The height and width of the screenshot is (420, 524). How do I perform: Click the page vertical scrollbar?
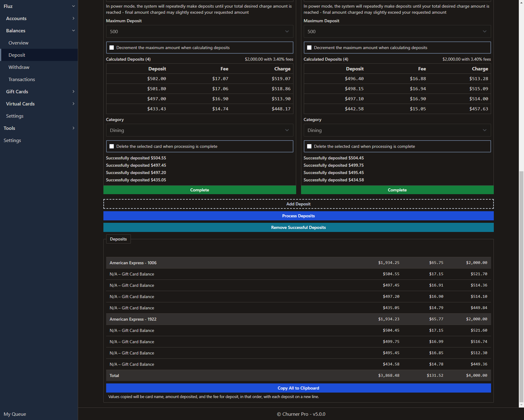coord(521,287)
